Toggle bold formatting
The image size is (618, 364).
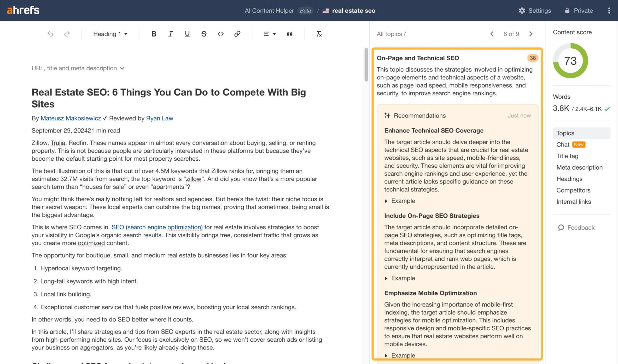[154, 34]
